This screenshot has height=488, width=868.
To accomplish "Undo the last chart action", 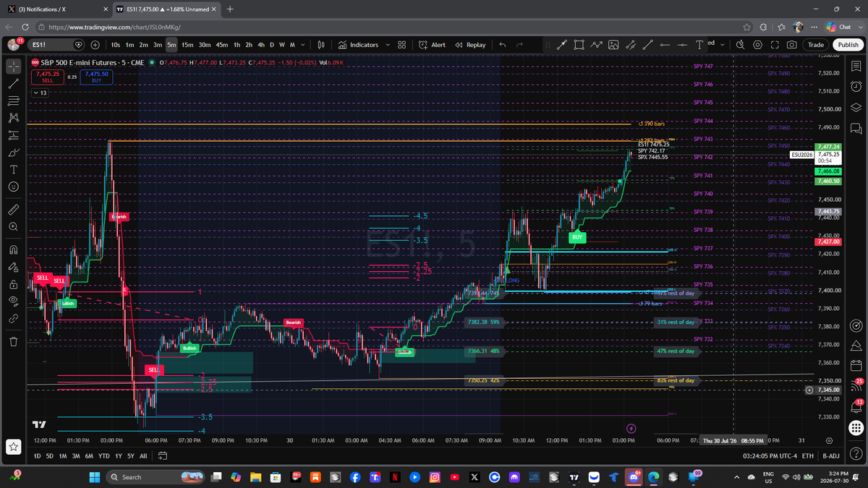I will (x=503, y=45).
